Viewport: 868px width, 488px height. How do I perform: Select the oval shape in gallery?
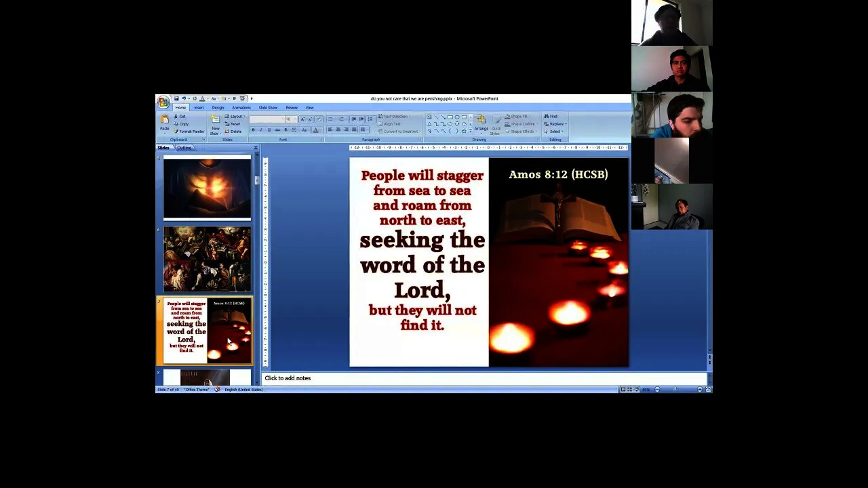pyautogui.click(x=457, y=117)
